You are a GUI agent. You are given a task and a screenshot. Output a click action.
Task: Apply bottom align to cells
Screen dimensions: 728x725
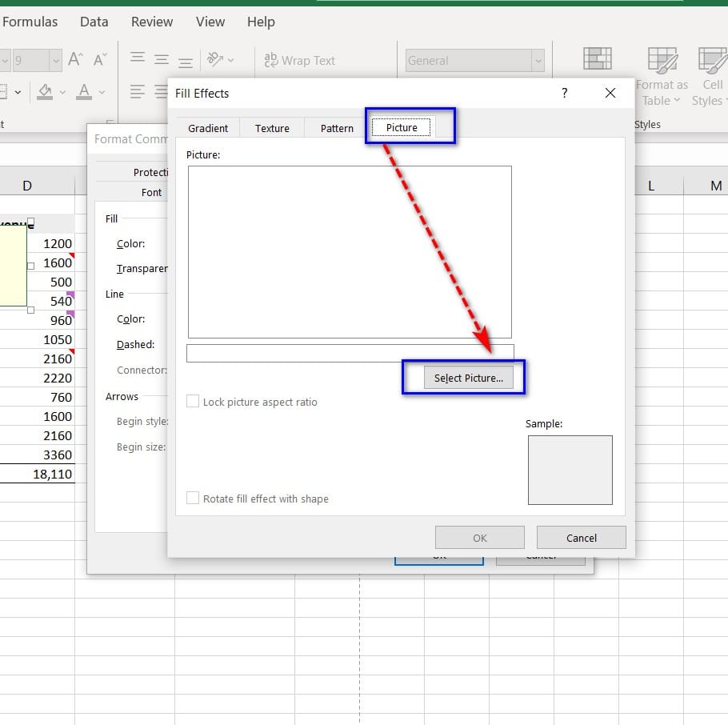[x=186, y=62]
